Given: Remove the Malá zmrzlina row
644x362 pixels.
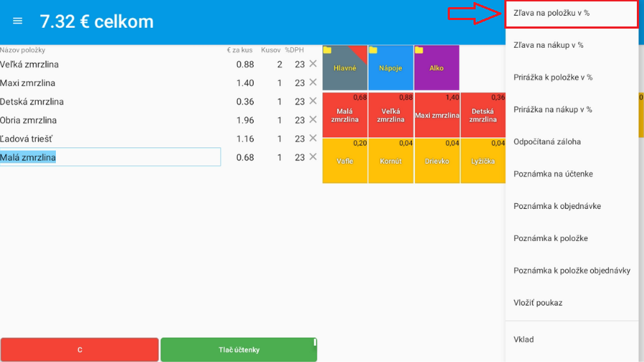Looking at the screenshot, I should click(312, 157).
